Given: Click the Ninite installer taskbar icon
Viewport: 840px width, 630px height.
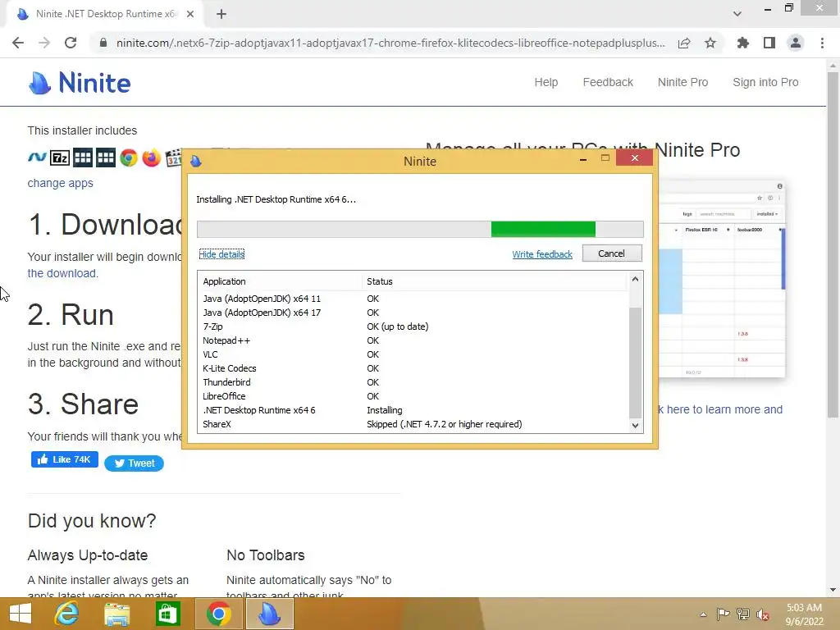Looking at the screenshot, I should [269, 614].
